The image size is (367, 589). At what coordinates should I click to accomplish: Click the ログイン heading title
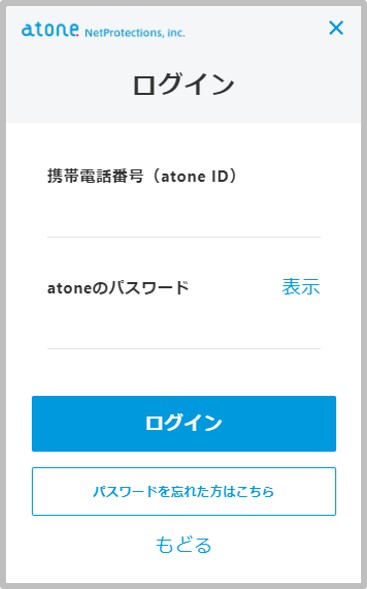(x=183, y=84)
